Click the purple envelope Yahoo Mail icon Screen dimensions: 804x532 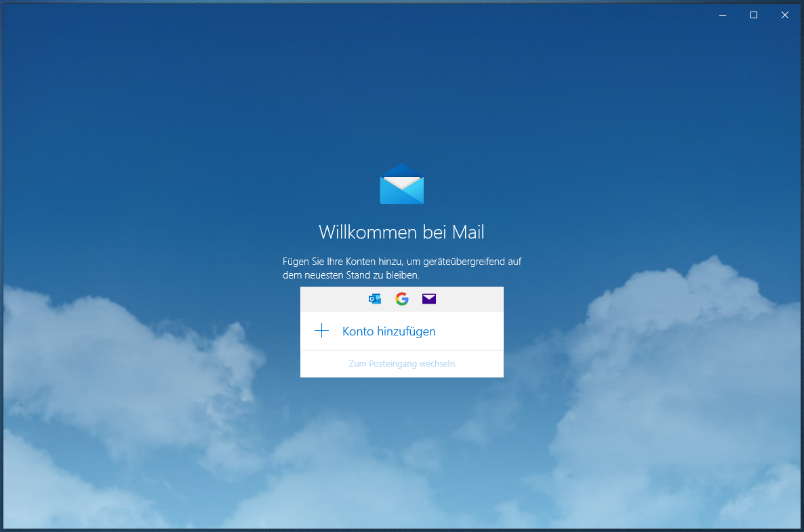429,299
